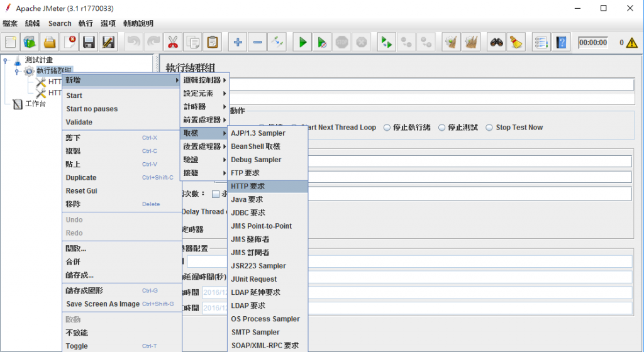
Task: Click the Remote start all icon
Action: (x=387, y=42)
